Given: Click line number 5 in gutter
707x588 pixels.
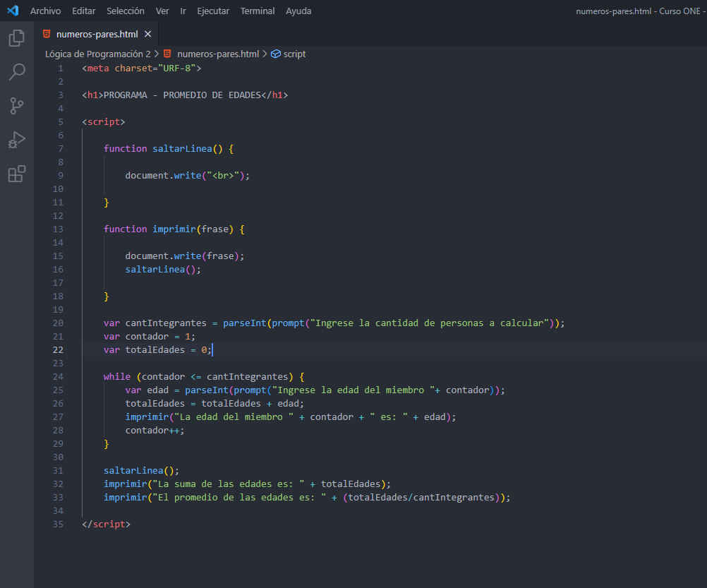Looking at the screenshot, I should (61, 121).
